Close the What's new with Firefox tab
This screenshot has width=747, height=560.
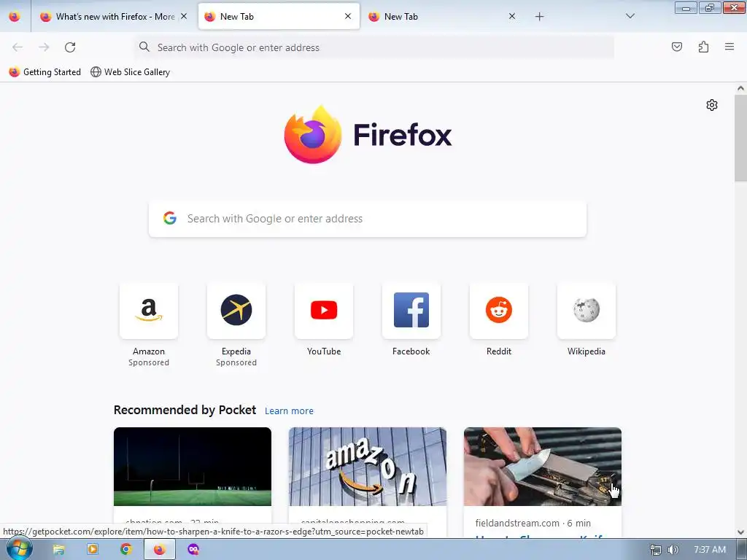pos(184,16)
